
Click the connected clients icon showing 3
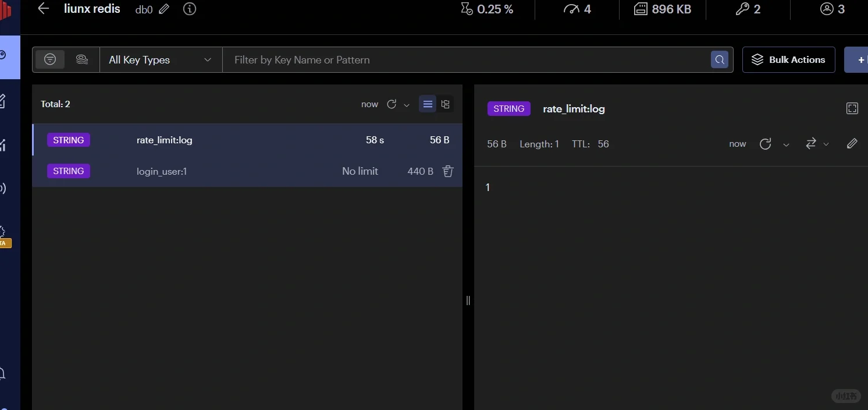coord(832,9)
